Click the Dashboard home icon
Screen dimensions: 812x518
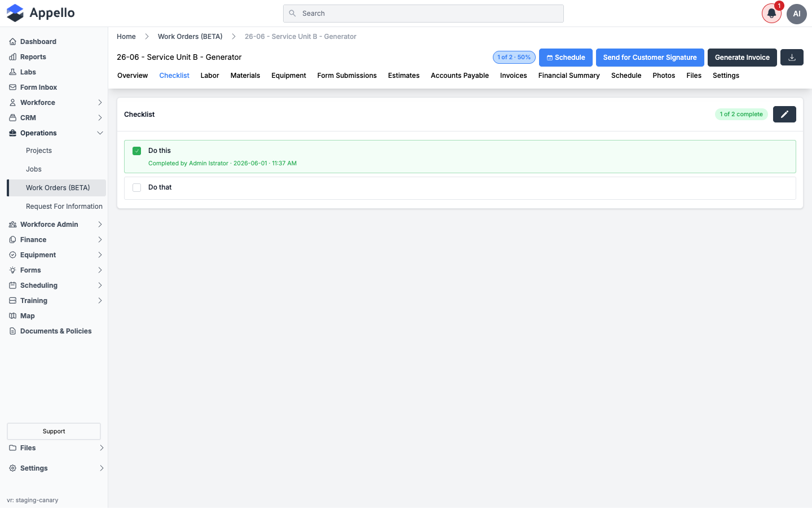[12, 42]
